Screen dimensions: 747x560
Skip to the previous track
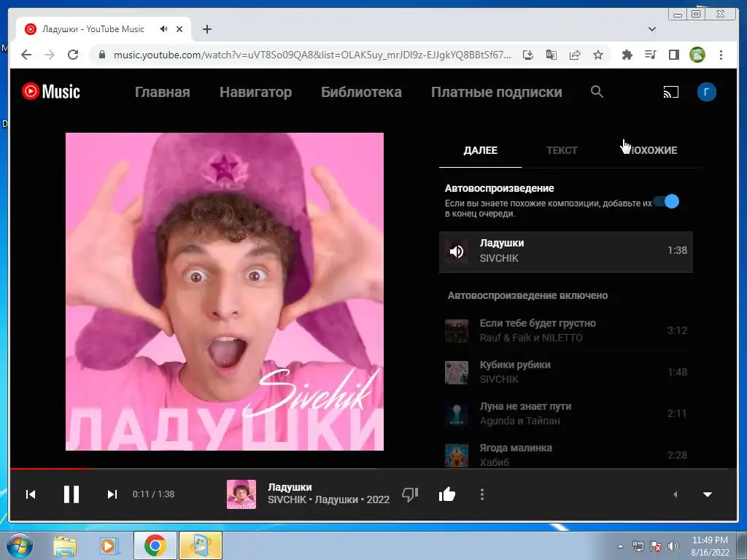(x=31, y=494)
